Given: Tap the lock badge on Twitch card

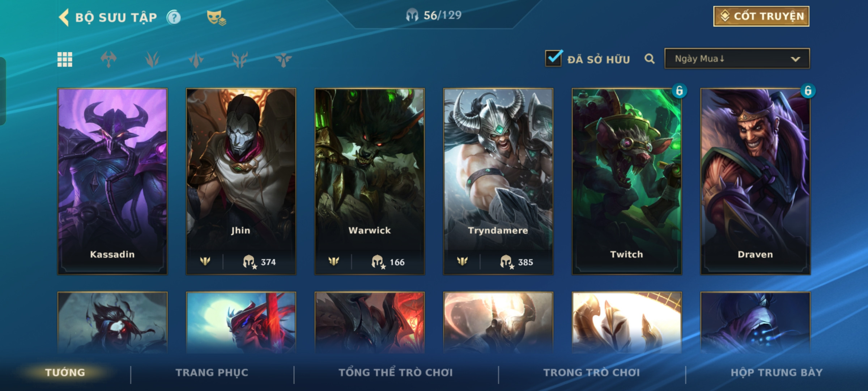Looking at the screenshot, I should coord(679,91).
